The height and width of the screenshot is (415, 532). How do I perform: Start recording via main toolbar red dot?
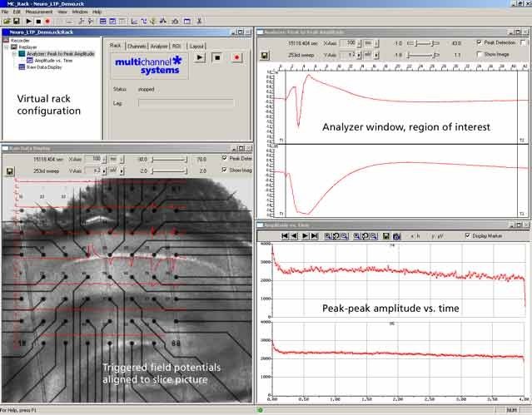click(47, 21)
